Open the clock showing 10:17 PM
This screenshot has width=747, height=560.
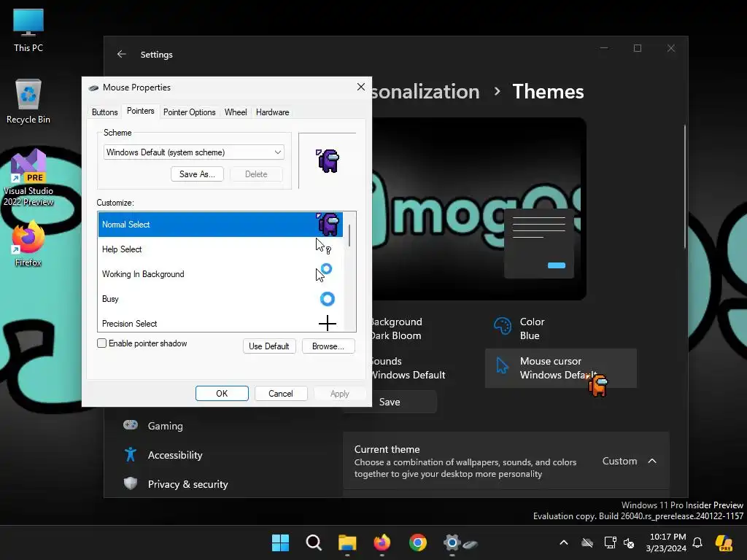click(x=666, y=542)
